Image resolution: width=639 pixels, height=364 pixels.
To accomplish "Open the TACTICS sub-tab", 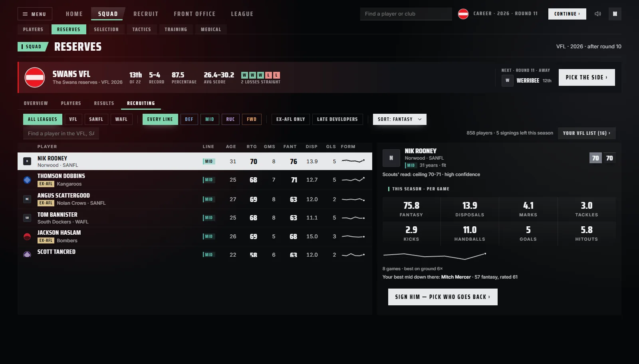I will click(142, 30).
